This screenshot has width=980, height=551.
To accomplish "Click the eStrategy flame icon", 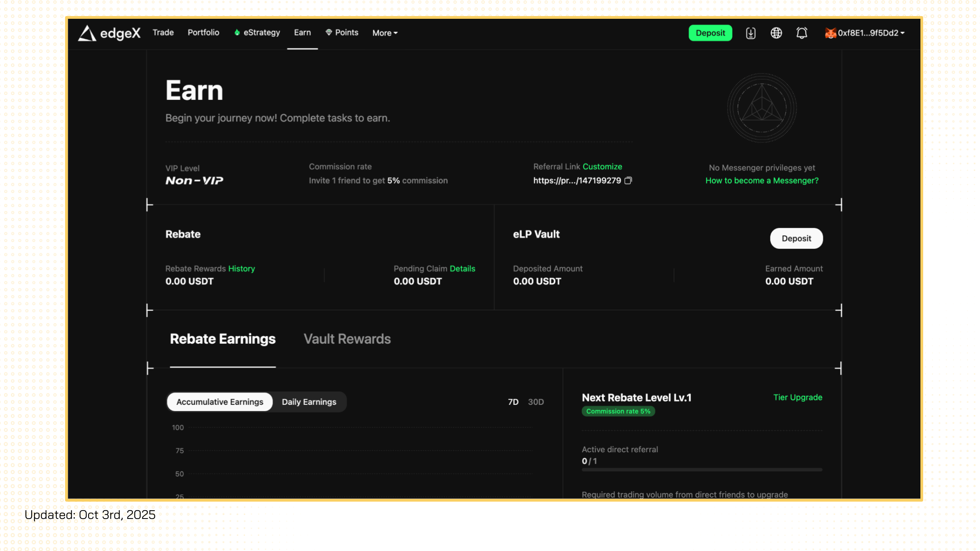I will pyautogui.click(x=237, y=33).
